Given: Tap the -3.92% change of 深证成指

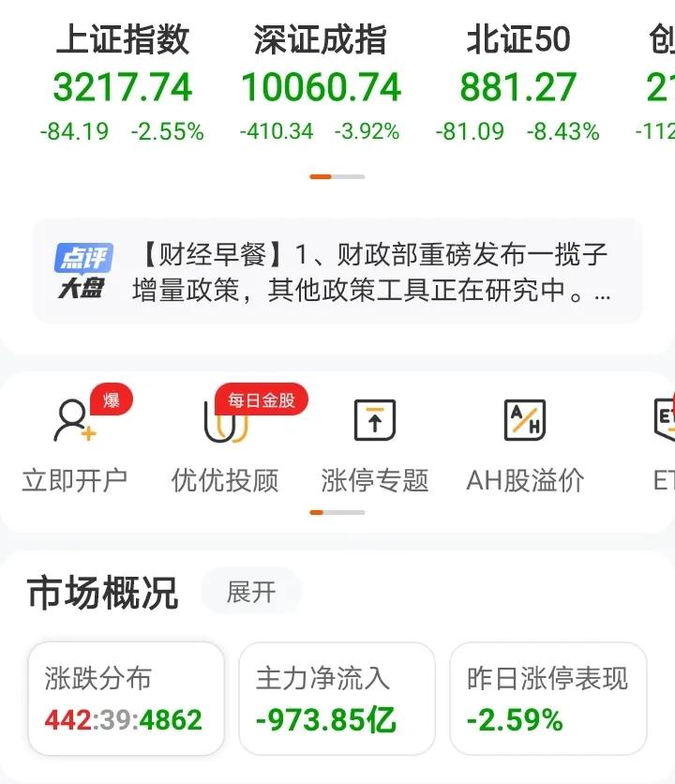Looking at the screenshot, I should (367, 132).
